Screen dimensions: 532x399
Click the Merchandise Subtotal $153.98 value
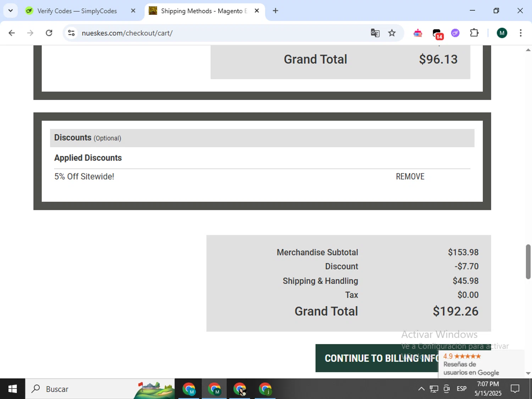(x=463, y=252)
